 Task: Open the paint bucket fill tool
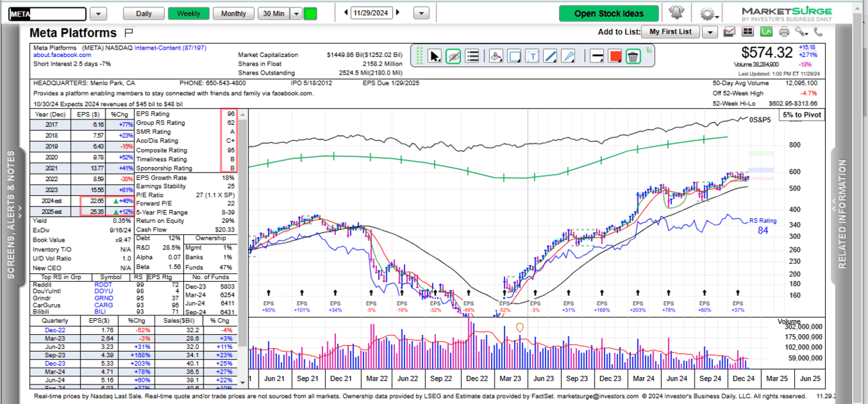click(x=496, y=56)
